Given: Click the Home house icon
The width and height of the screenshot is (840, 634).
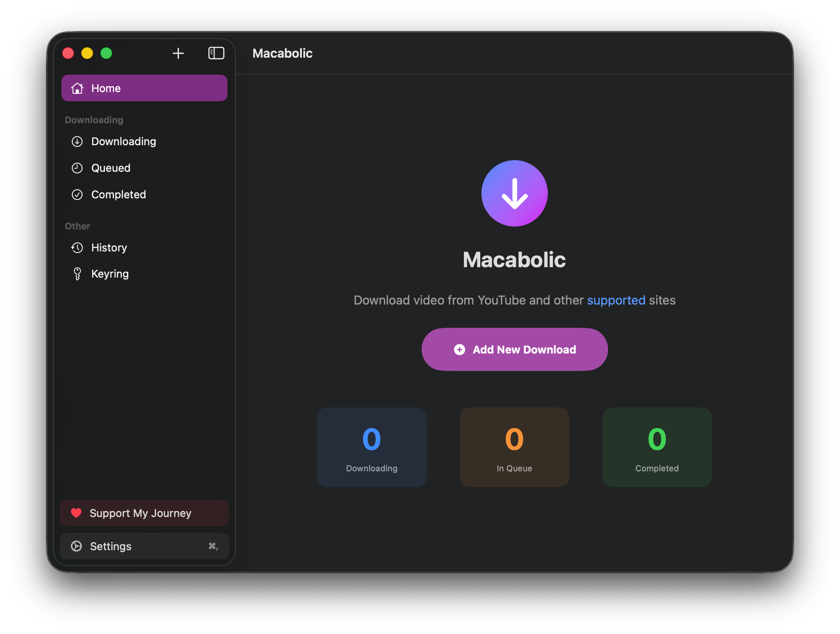Looking at the screenshot, I should 77,88.
